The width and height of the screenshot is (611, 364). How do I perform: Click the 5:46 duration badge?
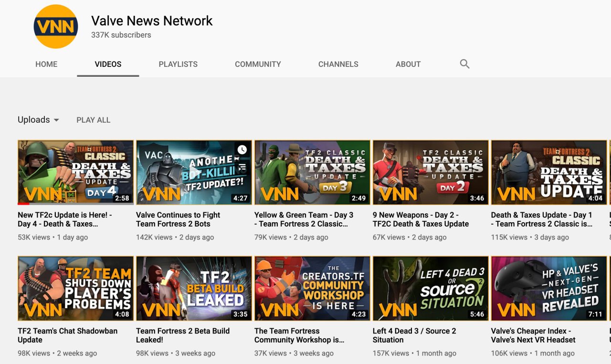tap(477, 314)
